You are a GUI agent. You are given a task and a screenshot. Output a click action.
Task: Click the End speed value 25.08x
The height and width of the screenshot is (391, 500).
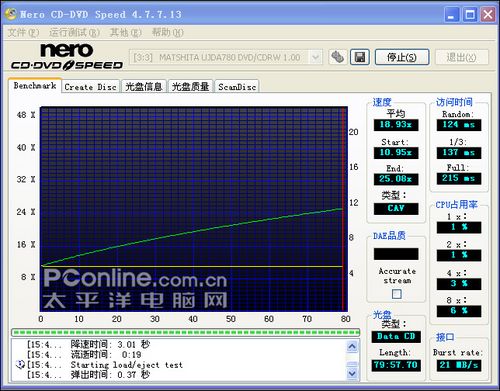pyautogui.click(x=396, y=179)
